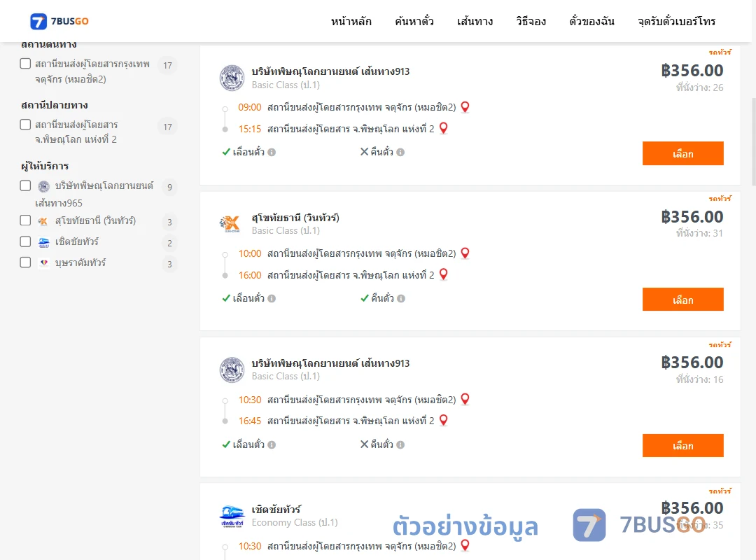This screenshot has width=756, height=560.
Task: Check the บุษราคัมทัวร์ operator filter
Action: tap(26, 262)
